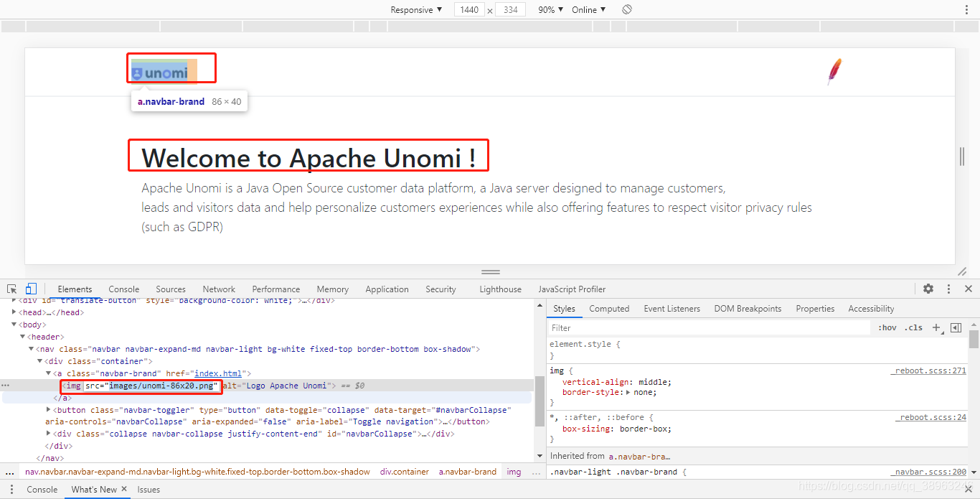Click the unomi logo in the navbar
The image size is (980, 499).
[x=160, y=73]
